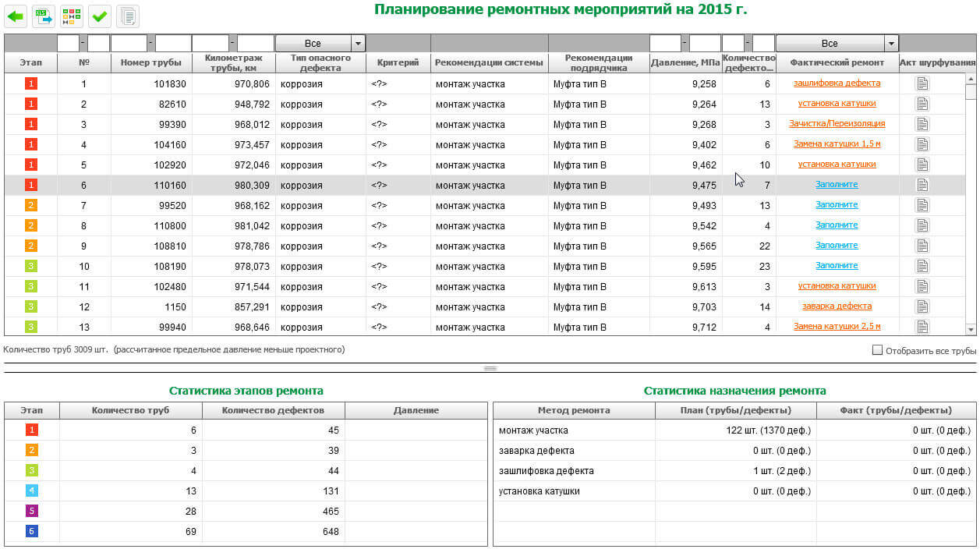Click 'установка катушки' link for pipe 82610
The width and height of the screenshot is (980, 549).
tap(837, 103)
